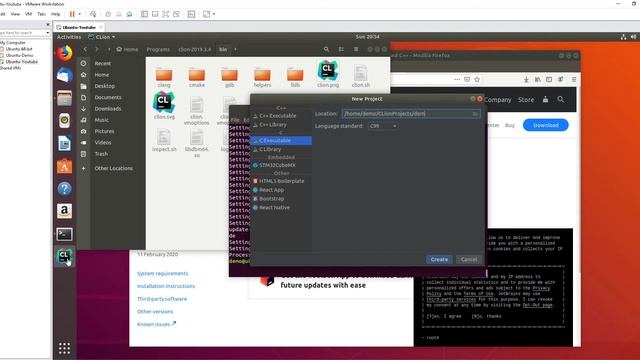Select the clion.vmoptions file
Viewport: 640px width, 360px height.
click(x=197, y=111)
